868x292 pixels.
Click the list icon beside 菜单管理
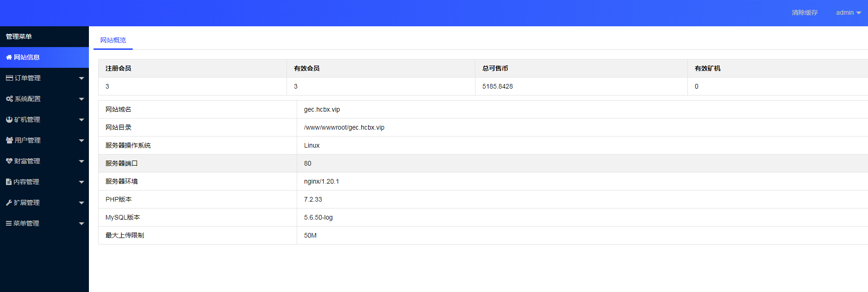point(9,223)
